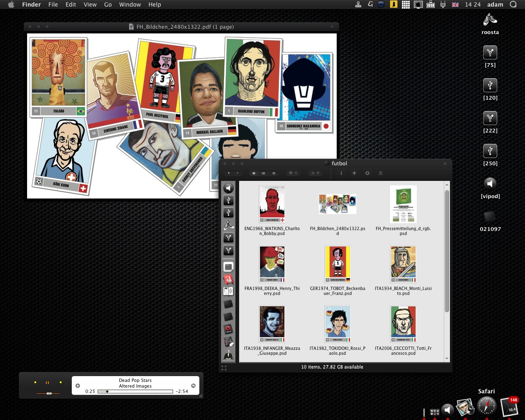Click the circle 'O' toolbar icon
Image resolution: width=525 pixels, height=420 pixels.
tap(367, 173)
